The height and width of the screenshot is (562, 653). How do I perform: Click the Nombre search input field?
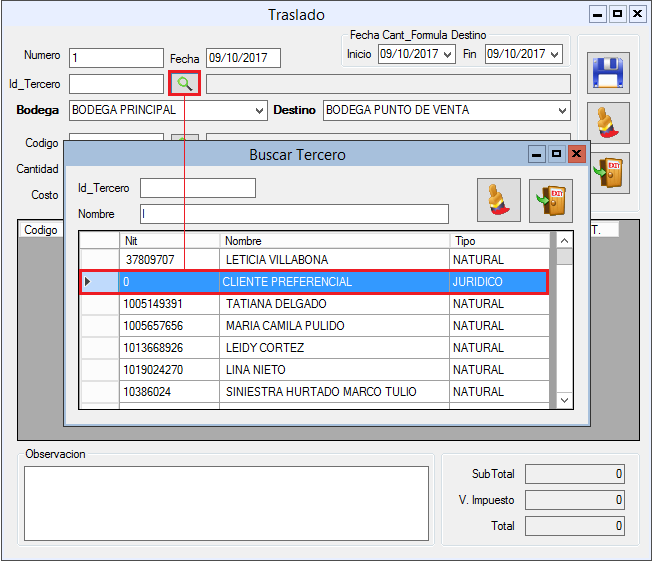(x=294, y=214)
